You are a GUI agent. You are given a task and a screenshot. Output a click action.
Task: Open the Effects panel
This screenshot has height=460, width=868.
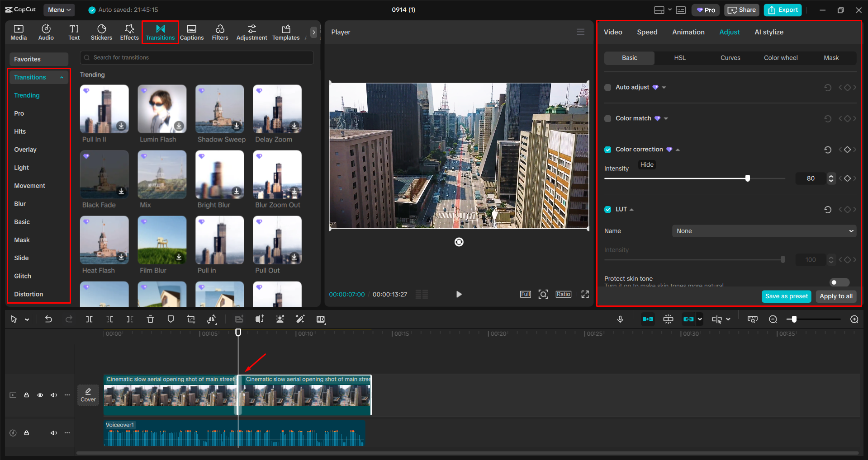(129, 32)
